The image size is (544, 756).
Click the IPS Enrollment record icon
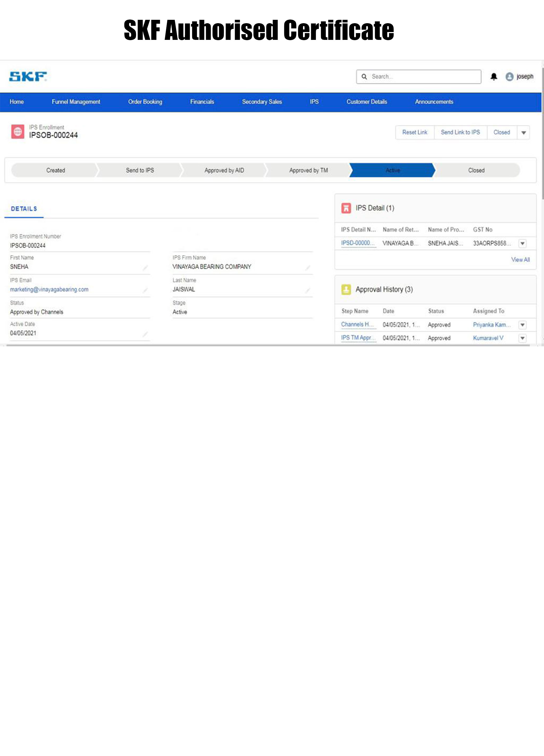18,132
